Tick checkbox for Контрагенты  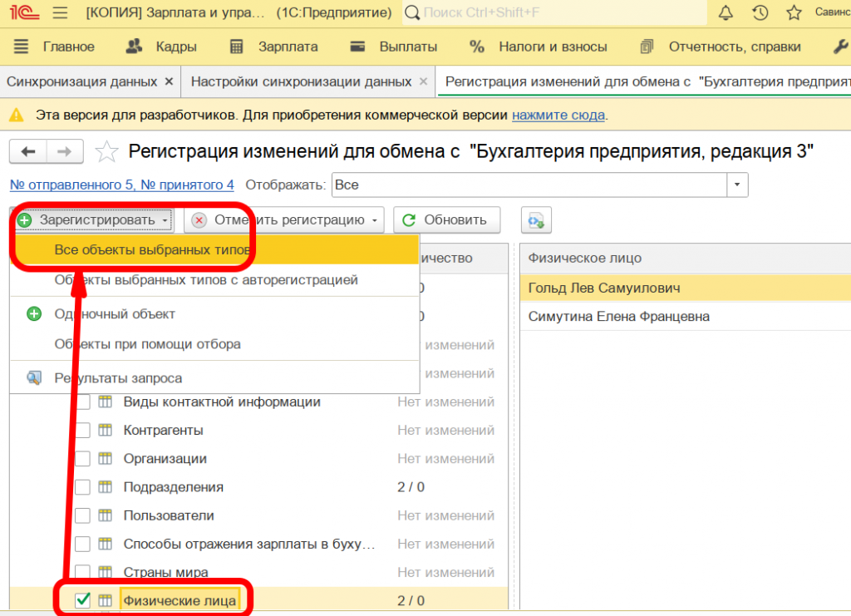pos(82,431)
